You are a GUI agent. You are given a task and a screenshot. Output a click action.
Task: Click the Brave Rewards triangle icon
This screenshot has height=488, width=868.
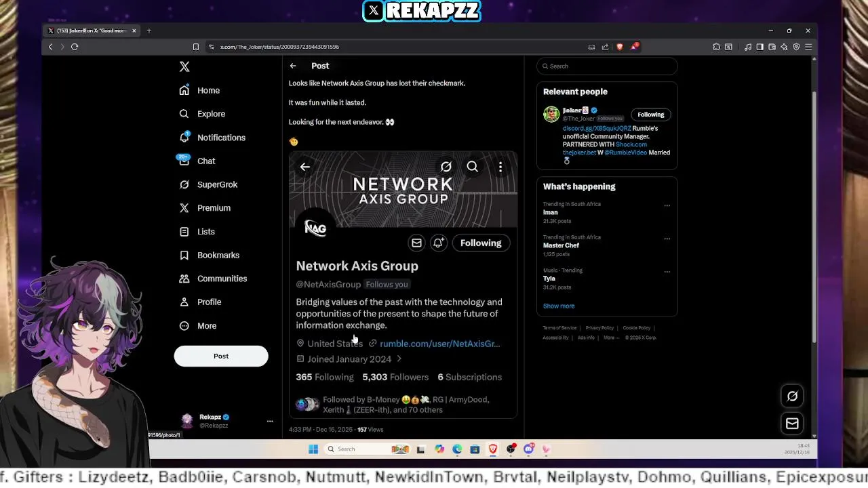[634, 47]
